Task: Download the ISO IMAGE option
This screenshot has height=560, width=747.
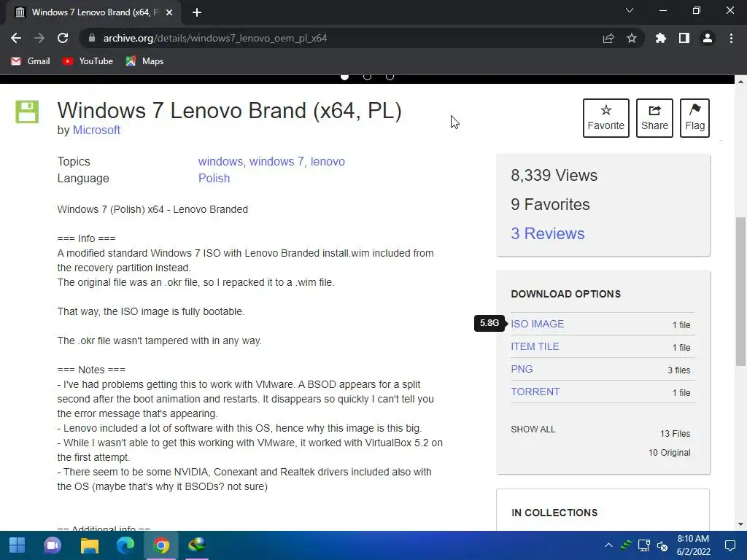Action: click(538, 324)
